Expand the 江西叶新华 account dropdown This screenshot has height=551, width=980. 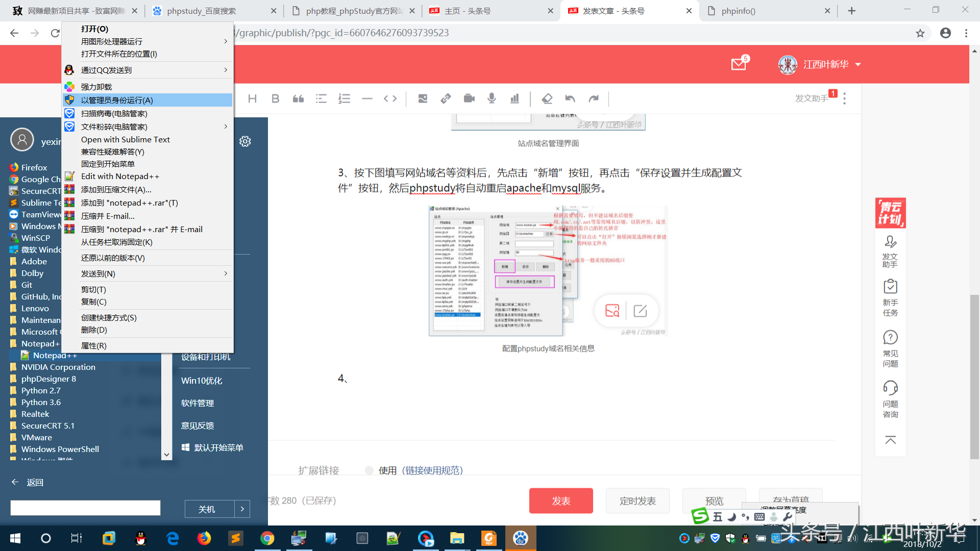pyautogui.click(x=858, y=64)
